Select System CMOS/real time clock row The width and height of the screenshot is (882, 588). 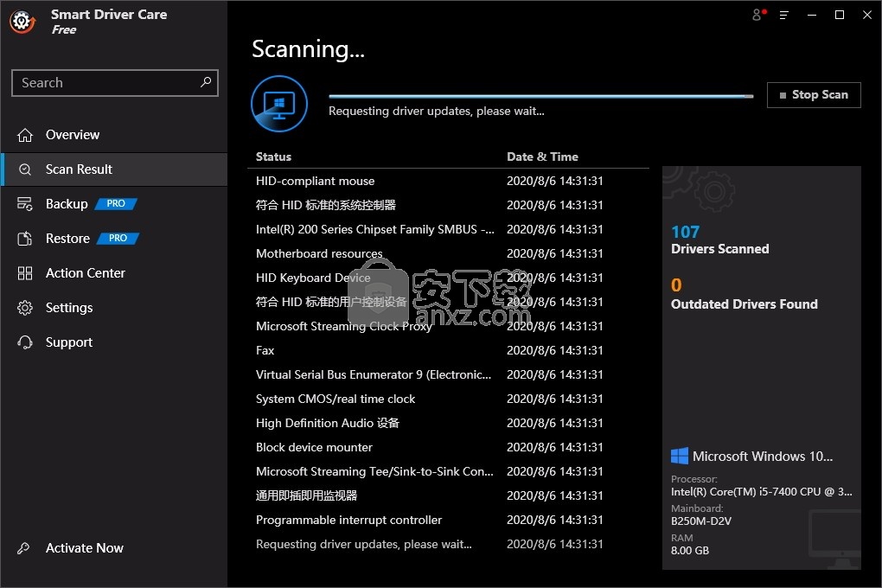click(448, 399)
